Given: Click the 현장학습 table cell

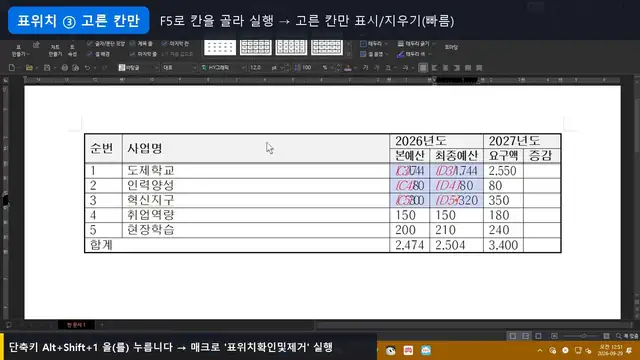Looking at the screenshot, I should pos(256,230).
